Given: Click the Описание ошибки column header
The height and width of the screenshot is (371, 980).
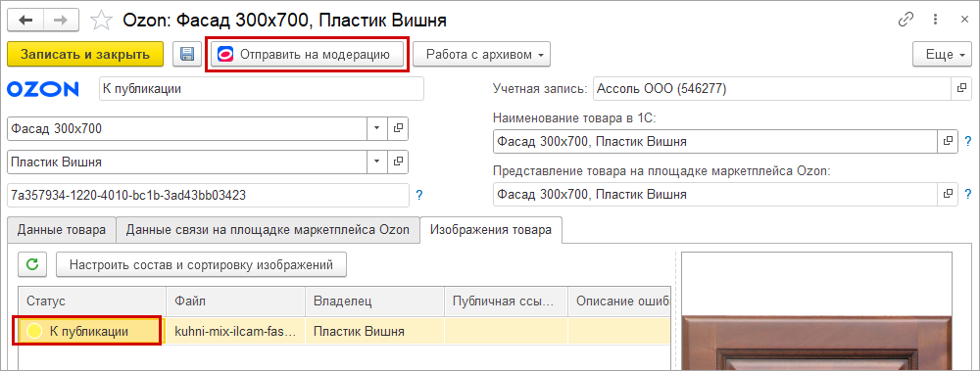Looking at the screenshot, I should (x=619, y=301).
